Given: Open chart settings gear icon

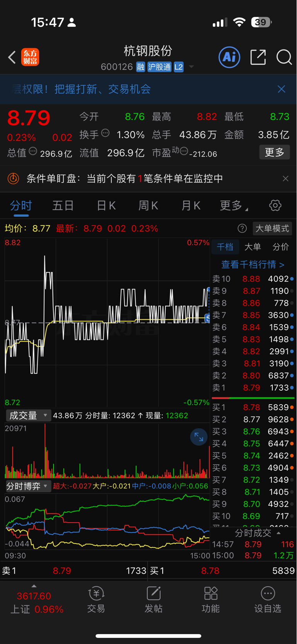Looking at the screenshot, I should pyautogui.click(x=275, y=205).
